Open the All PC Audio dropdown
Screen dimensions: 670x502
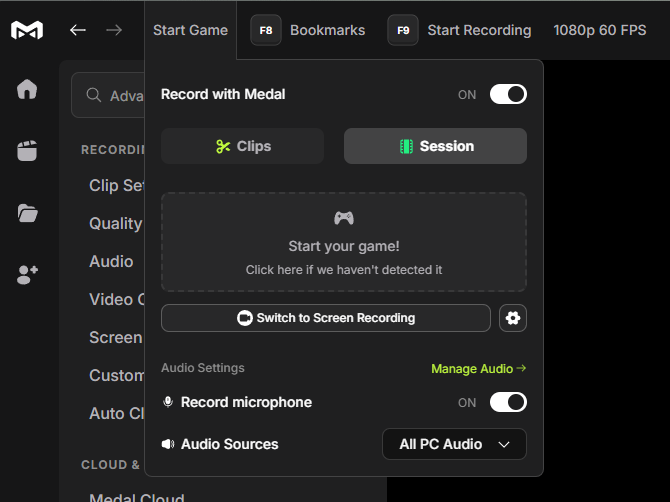click(454, 444)
